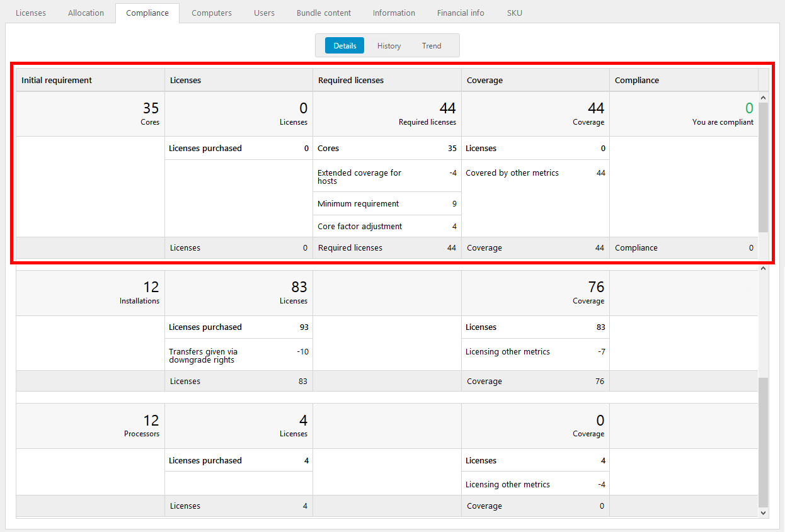Click up arrow of lower table scrollbar

(x=764, y=269)
